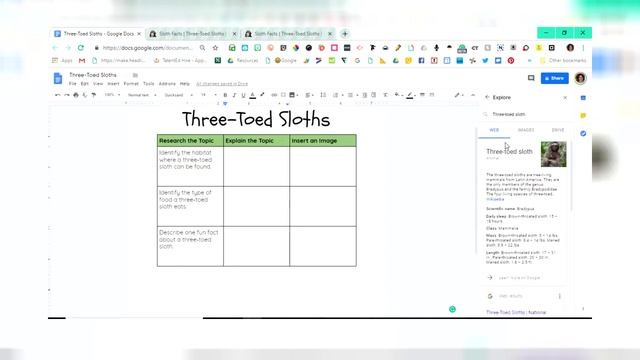
Task: Open the table border color pencil
Action: 410,95
